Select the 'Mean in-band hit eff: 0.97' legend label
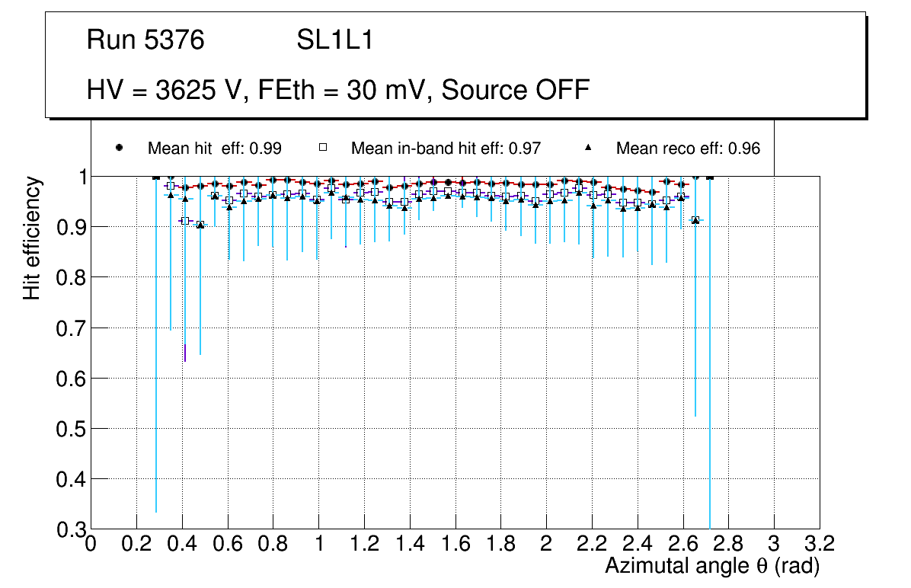Viewport: 911px width, 588px height. 446,149
